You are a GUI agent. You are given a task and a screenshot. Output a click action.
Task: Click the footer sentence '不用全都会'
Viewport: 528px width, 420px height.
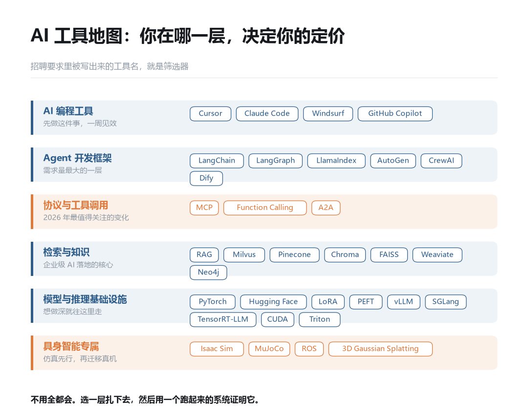(x=51, y=400)
